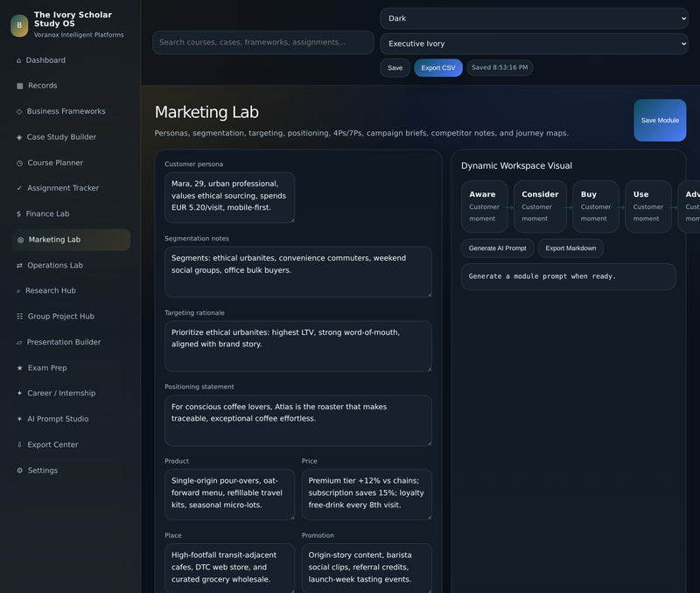Click the generated module prompt output box

568,276
